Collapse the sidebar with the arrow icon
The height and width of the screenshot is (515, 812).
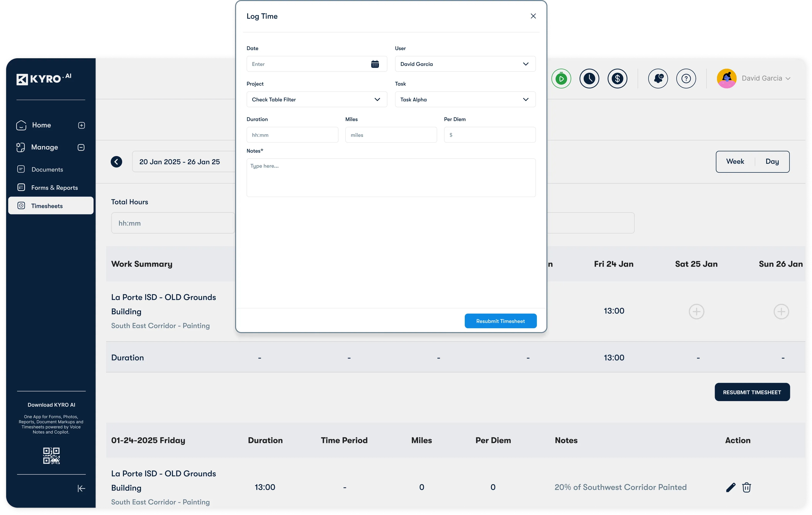(81, 488)
